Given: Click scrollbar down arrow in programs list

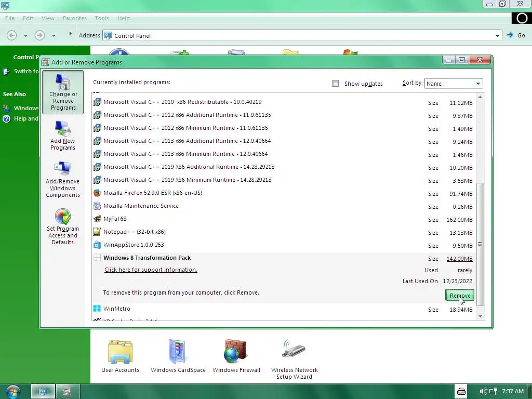Looking at the screenshot, I should click(480, 316).
